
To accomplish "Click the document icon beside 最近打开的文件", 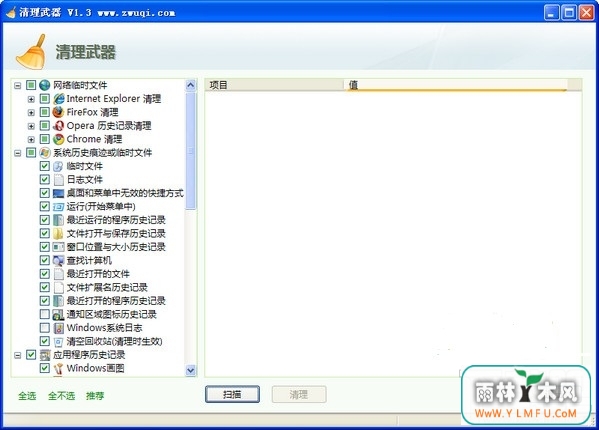I will pos(58,274).
